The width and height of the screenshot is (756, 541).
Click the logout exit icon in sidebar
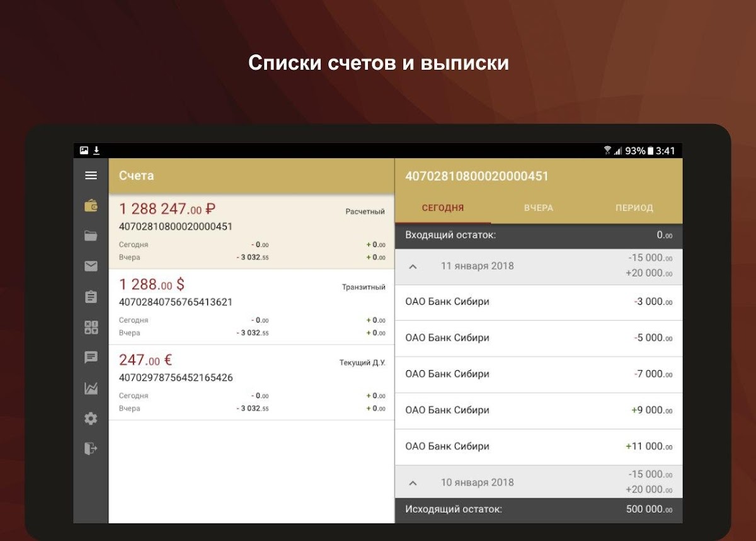click(x=91, y=448)
